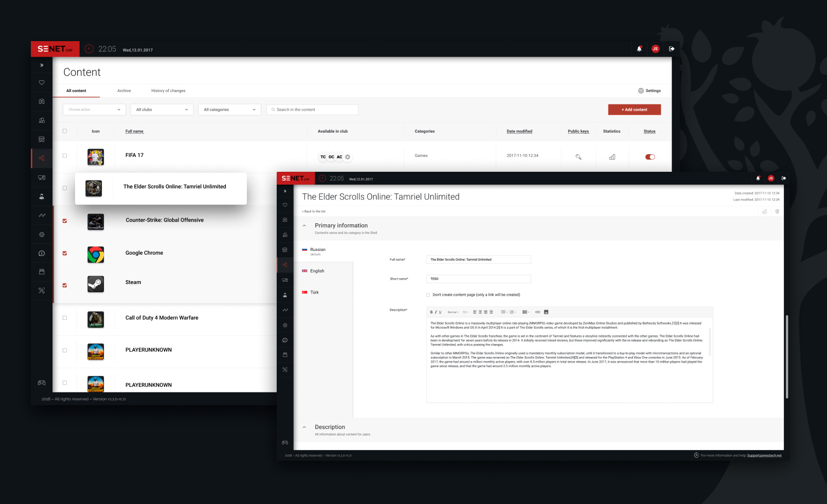The width and height of the screenshot is (827, 504).
Task: Apply bold formatting in description editor
Action: 432,312
